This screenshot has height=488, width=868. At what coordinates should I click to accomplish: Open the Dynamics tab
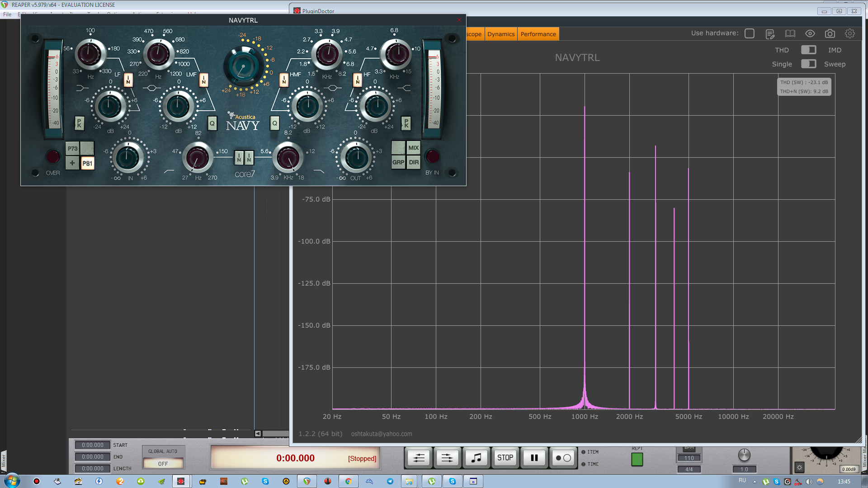point(501,34)
